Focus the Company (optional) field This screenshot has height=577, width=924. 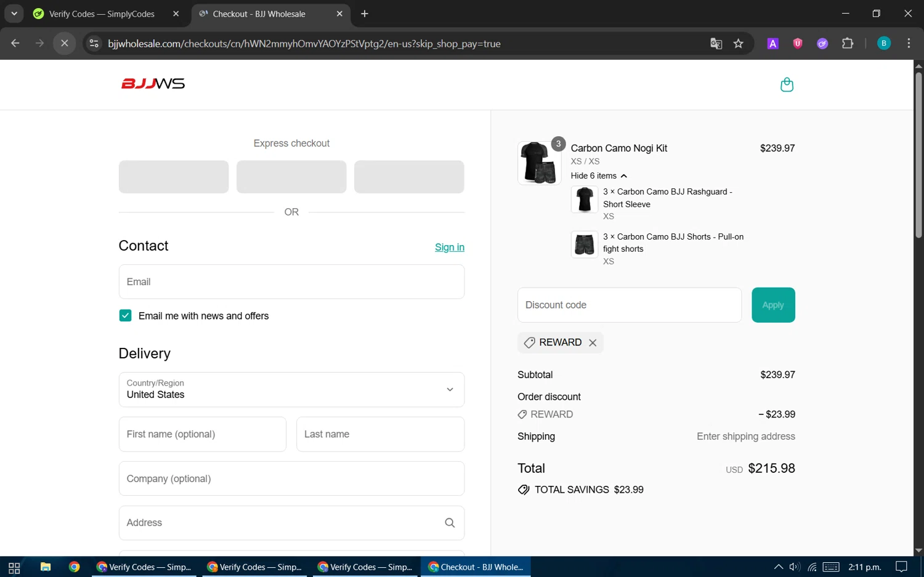tap(291, 478)
